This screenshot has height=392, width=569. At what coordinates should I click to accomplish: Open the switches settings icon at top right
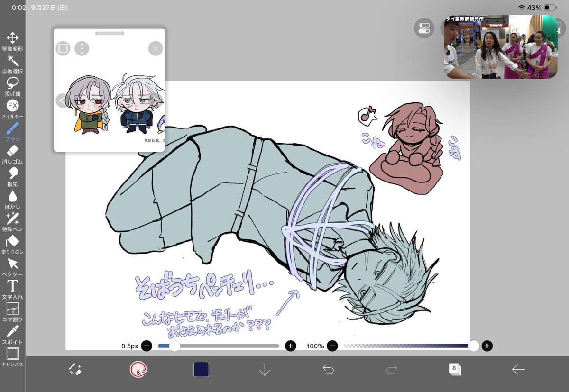[x=424, y=28]
